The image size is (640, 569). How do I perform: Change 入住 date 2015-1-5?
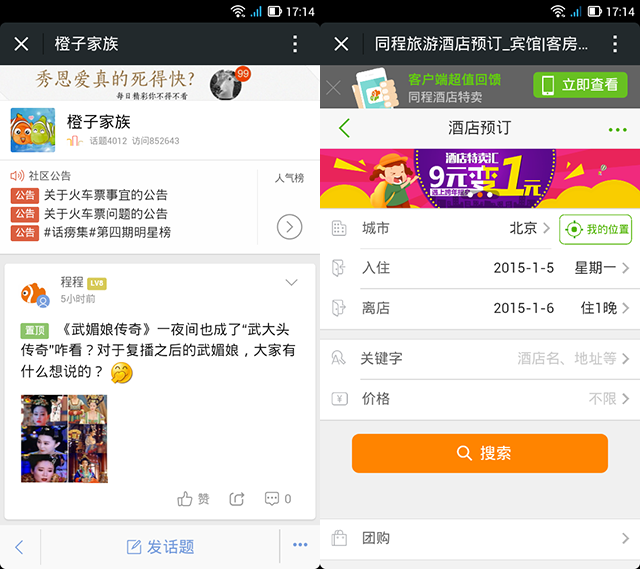480,268
